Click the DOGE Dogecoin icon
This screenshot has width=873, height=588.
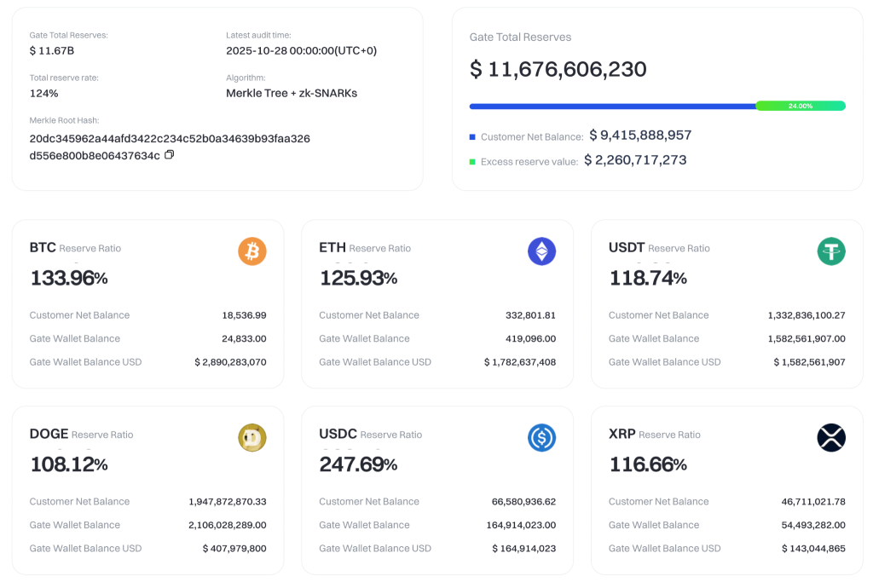point(251,437)
